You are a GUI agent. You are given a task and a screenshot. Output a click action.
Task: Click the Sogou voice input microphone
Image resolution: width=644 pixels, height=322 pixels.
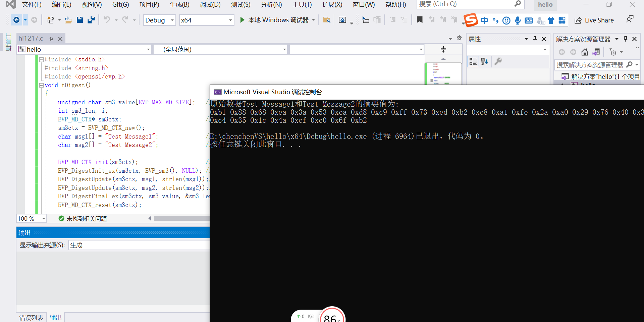click(x=518, y=20)
